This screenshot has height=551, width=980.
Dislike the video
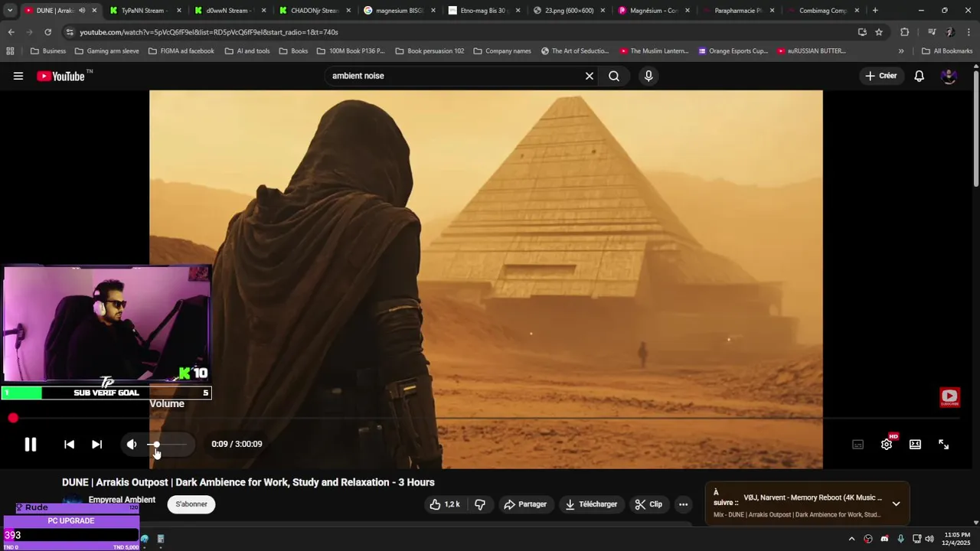pos(480,504)
